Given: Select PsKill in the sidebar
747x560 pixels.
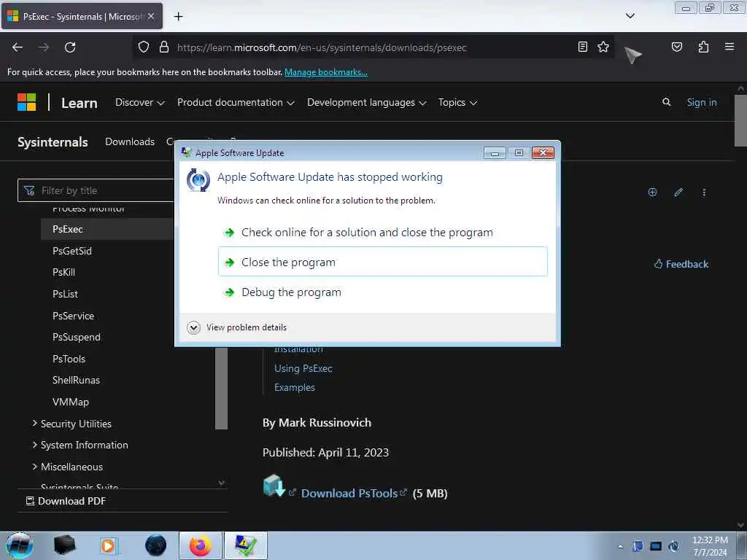Looking at the screenshot, I should [x=64, y=272].
